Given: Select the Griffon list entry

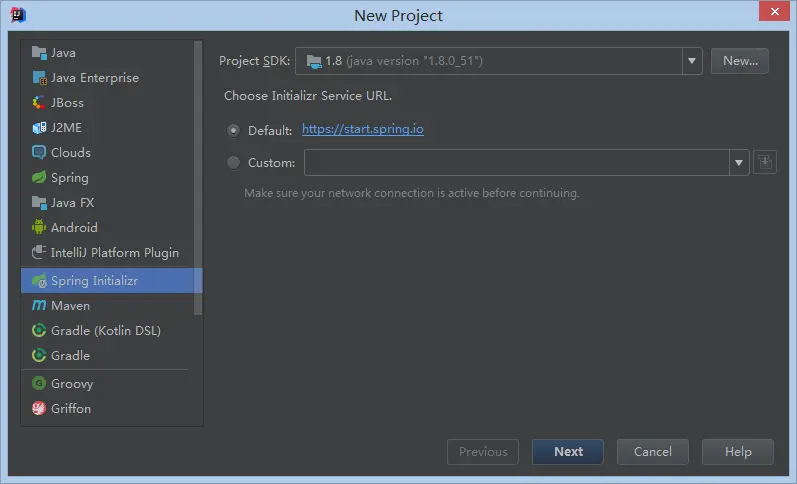Looking at the screenshot, I should (x=107, y=408).
